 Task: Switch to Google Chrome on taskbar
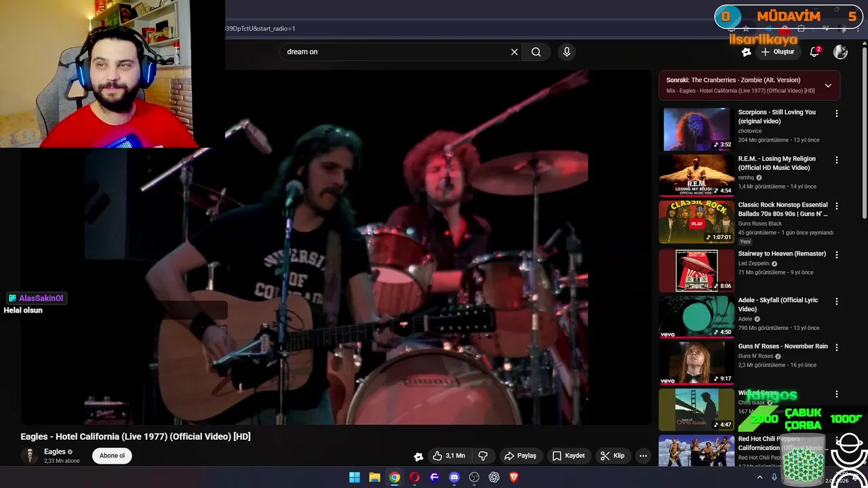[x=395, y=477]
